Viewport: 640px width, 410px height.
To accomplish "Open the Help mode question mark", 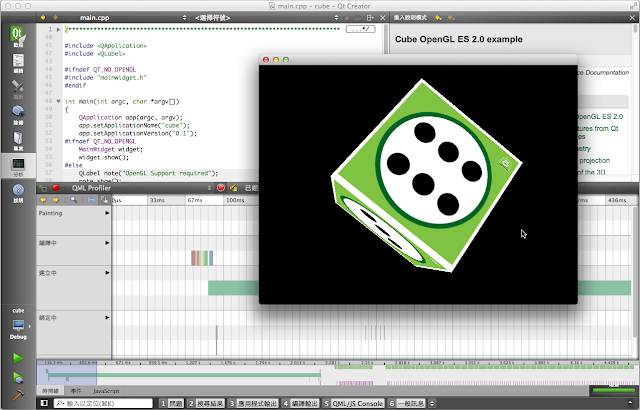I will 18,193.
